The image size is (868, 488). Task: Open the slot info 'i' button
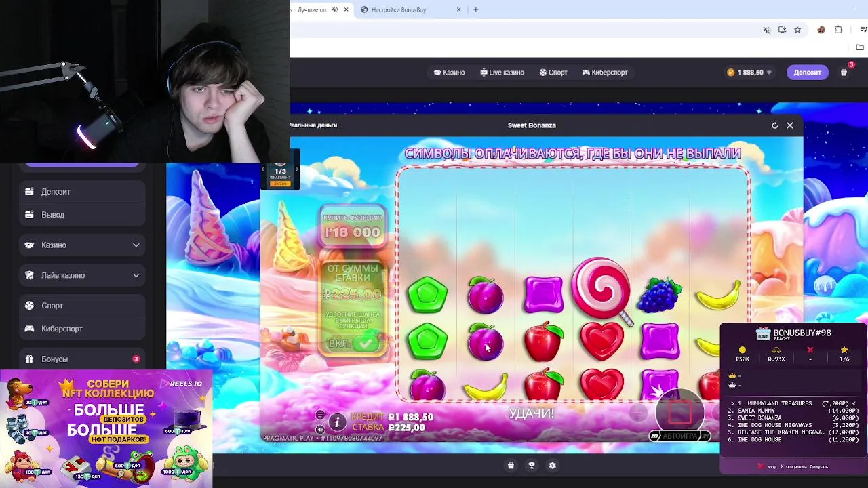point(337,422)
